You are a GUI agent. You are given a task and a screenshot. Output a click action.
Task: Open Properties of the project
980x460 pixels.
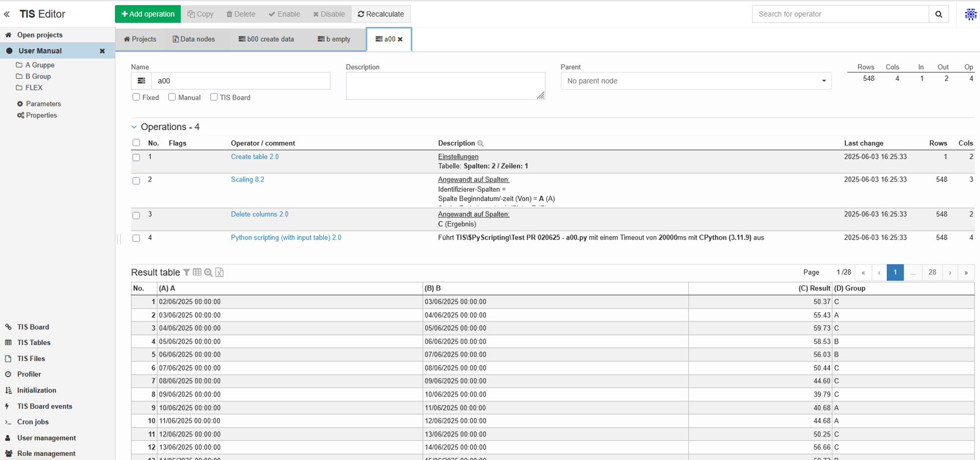(41, 115)
